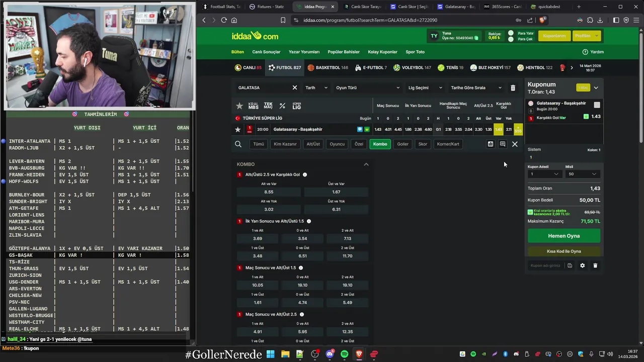Image resolution: width=644 pixels, height=362 pixels.
Task: Open the Tarih dropdown
Action: (x=316, y=87)
